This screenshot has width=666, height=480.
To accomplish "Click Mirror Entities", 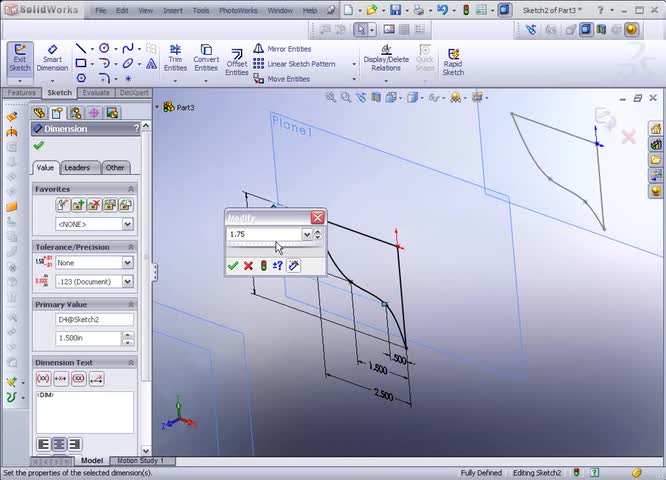I will [282, 49].
